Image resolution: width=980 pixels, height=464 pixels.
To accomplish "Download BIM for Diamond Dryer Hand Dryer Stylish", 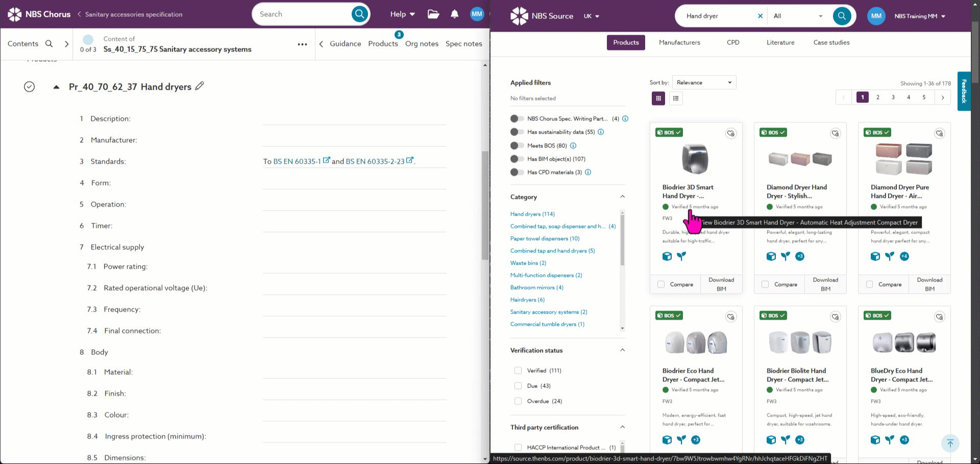I will [825, 285].
